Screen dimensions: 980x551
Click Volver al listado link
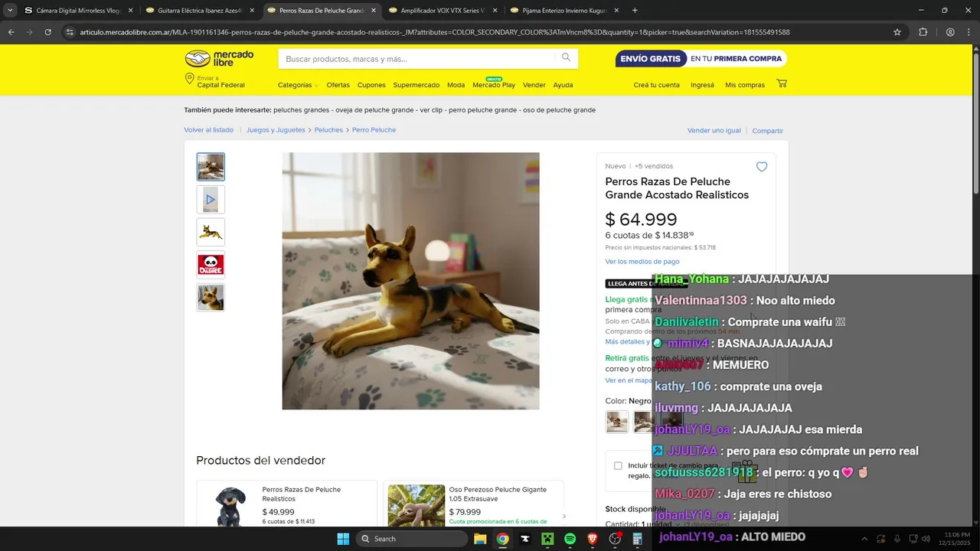pyautogui.click(x=208, y=130)
